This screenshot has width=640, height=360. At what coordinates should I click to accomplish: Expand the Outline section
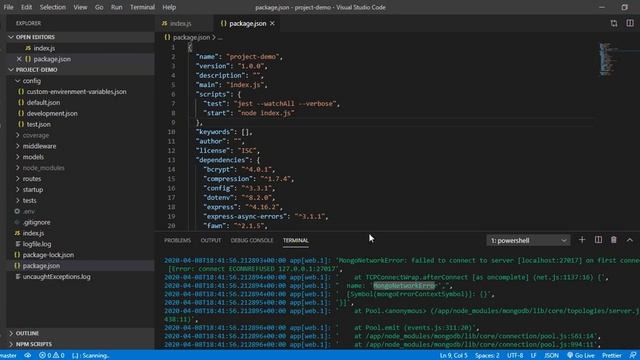(x=27, y=333)
